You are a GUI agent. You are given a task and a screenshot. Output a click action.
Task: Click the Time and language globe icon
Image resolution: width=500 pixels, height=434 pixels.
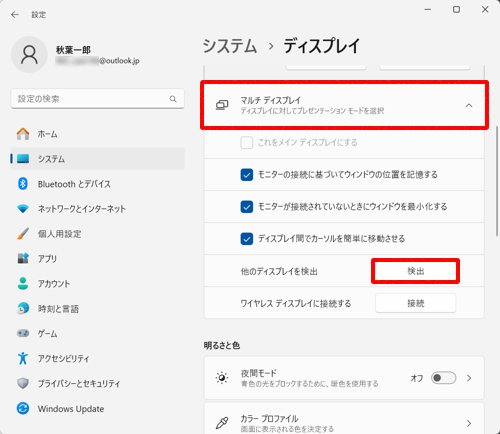point(23,308)
